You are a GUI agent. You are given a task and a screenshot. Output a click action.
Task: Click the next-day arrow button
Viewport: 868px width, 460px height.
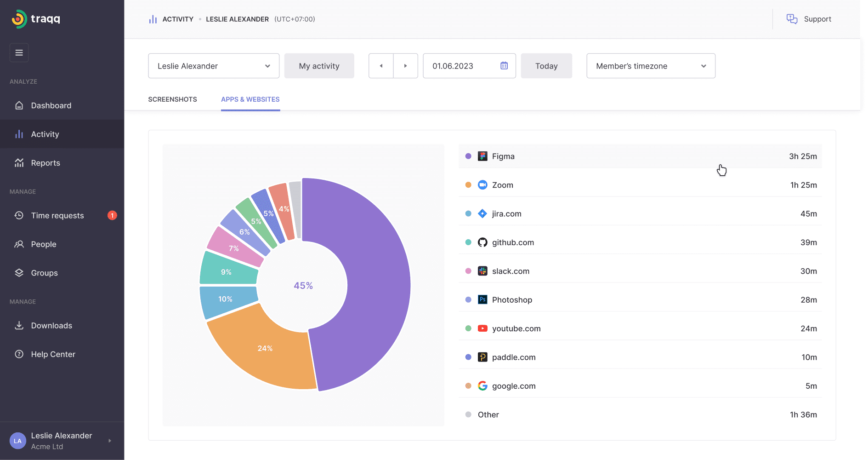point(405,66)
